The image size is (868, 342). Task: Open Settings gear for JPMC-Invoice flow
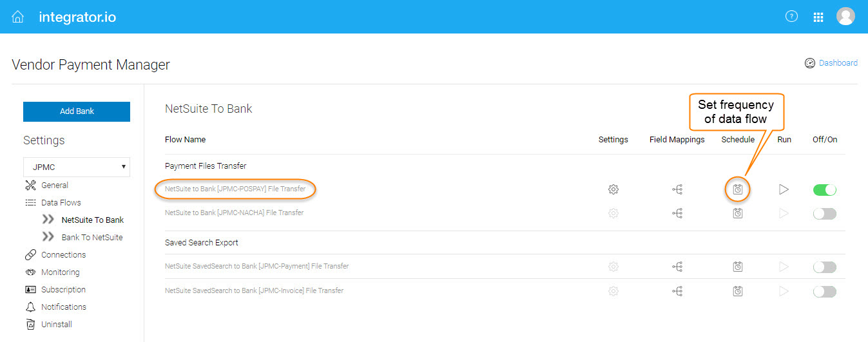[613, 291]
